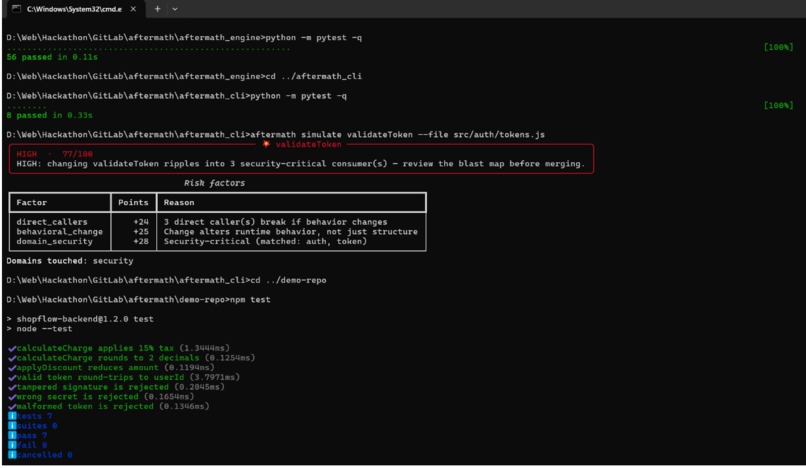The height and width of the screenshot is (468, 806).
Task: Click the 'aftermath simulate validateToken' command line
Action: [276, 135]
